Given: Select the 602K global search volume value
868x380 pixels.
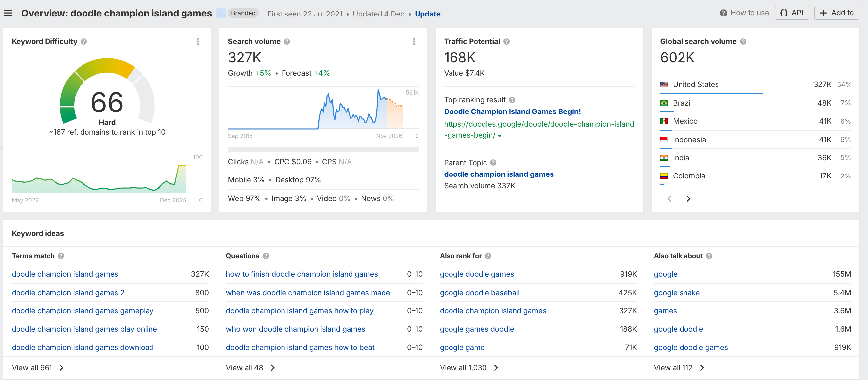Looking at the screenshot, I should (x=677, y=58).
